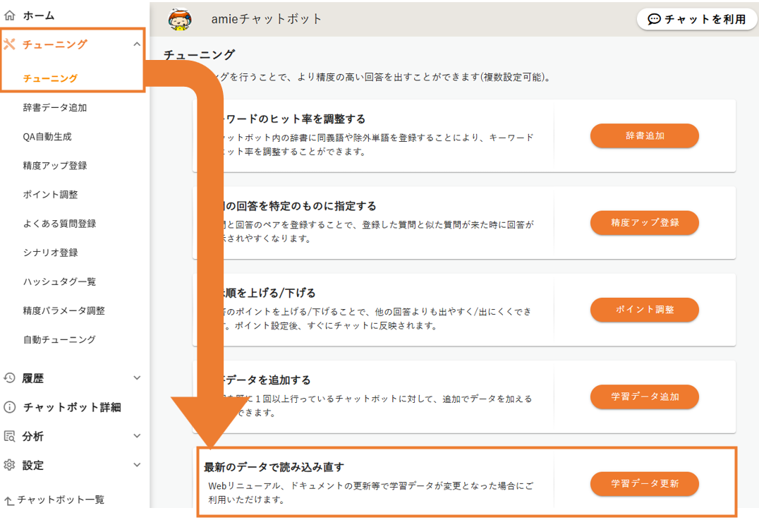Go to 自動チューニング in sidebar

tap(59, 339)
